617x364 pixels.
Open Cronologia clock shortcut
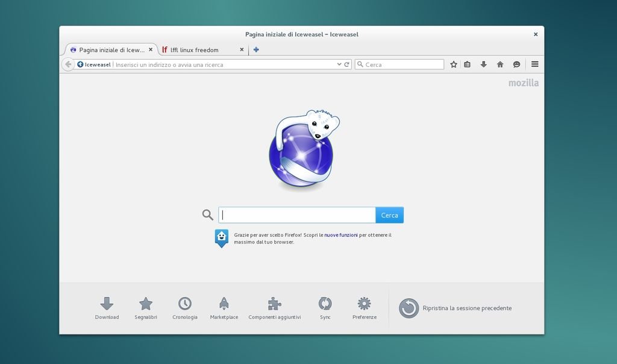[185, 308]
